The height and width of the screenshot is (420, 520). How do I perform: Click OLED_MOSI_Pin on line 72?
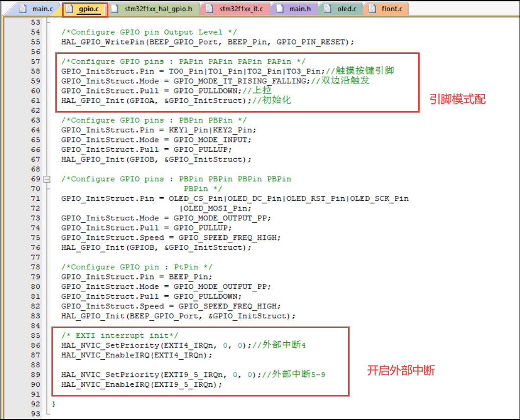(215, 208)
